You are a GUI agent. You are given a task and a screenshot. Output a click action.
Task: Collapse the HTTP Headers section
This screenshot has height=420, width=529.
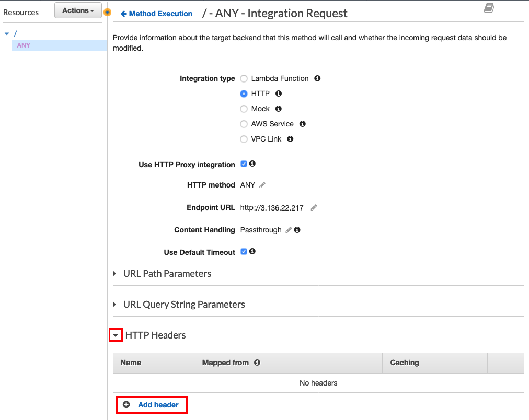116,335
